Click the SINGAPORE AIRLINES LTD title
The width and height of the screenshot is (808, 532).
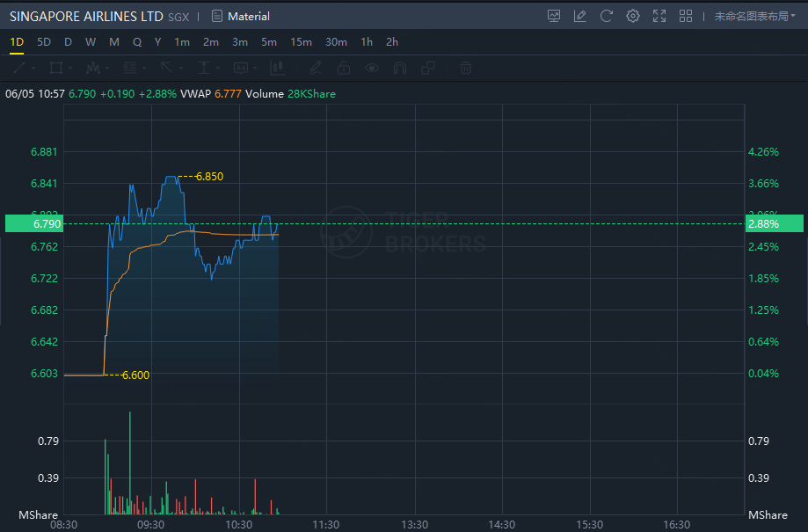point(86,17)
